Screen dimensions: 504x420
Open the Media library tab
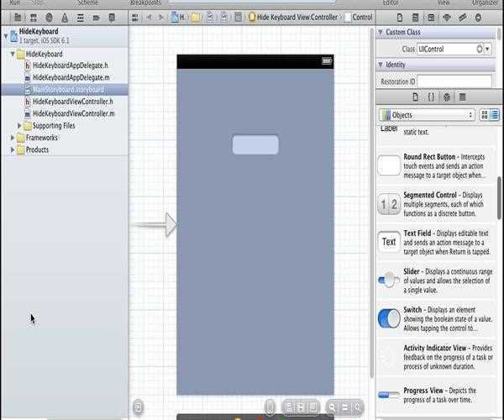tap(463, 97)
